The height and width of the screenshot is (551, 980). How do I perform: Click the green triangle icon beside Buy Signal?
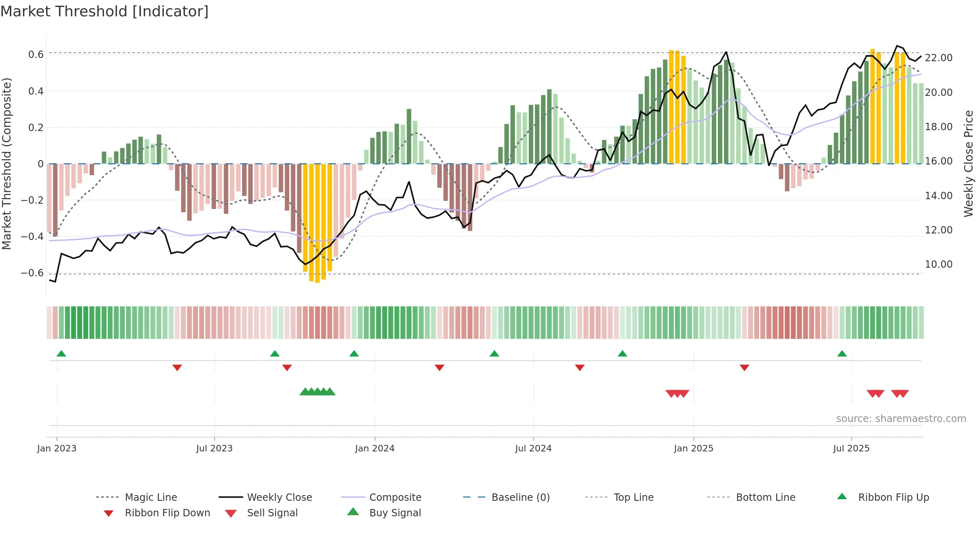pyautogui.click(x=353, y=511)
